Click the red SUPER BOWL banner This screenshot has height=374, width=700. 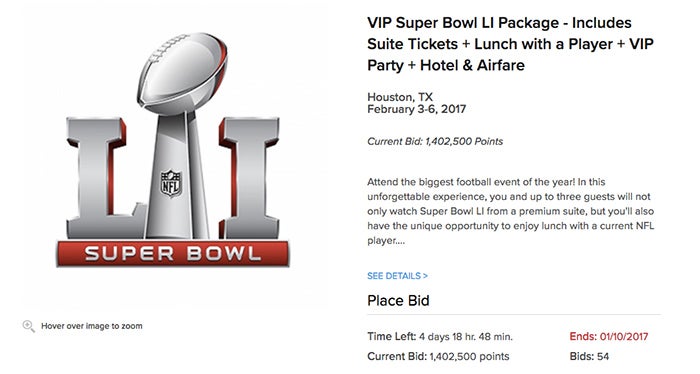click(x=173, y=253)
